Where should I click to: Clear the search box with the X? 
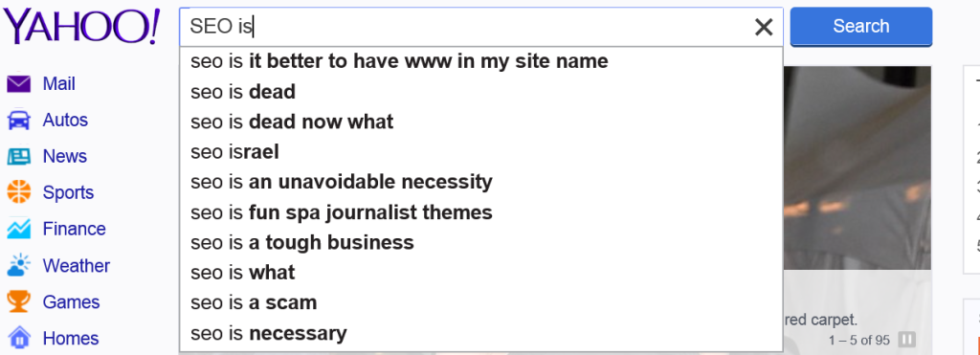pos(764,27)
